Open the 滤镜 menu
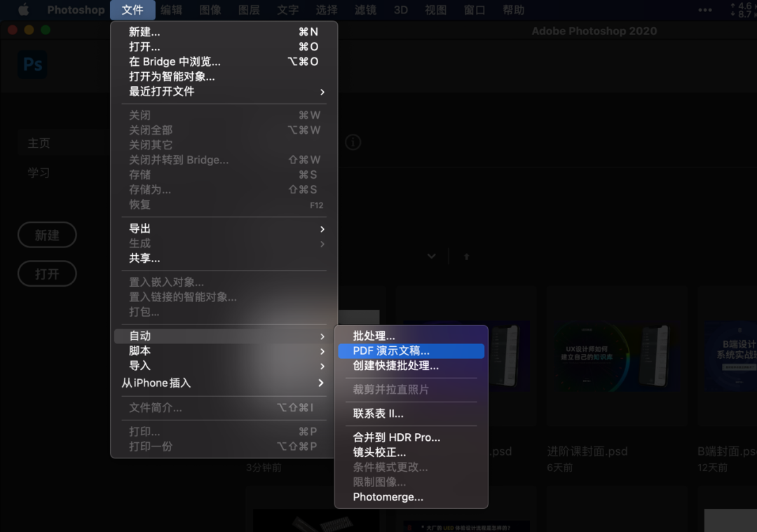The height and width of the screenshot is (532, 757). tap(365, 10)
